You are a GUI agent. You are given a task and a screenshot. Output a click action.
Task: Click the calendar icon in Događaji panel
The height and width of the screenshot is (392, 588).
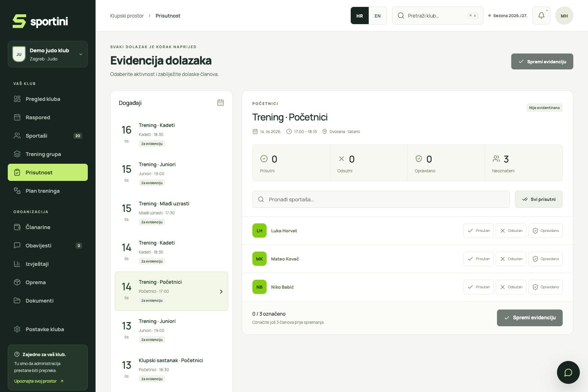(220, 102)
